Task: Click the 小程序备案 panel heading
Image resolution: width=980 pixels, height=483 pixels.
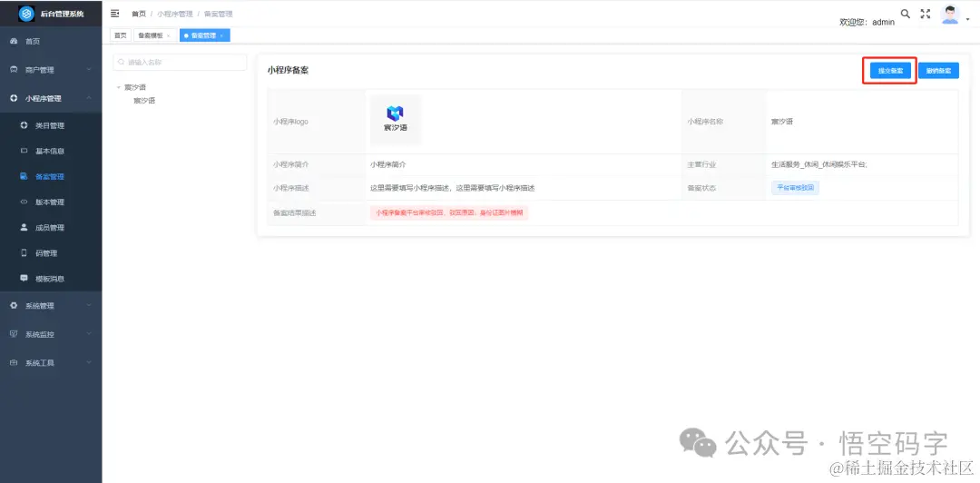Action: tap(288, 71)
